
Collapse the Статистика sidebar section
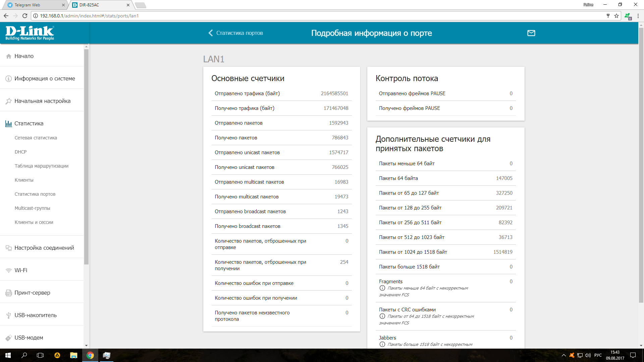tap(29, 123)
